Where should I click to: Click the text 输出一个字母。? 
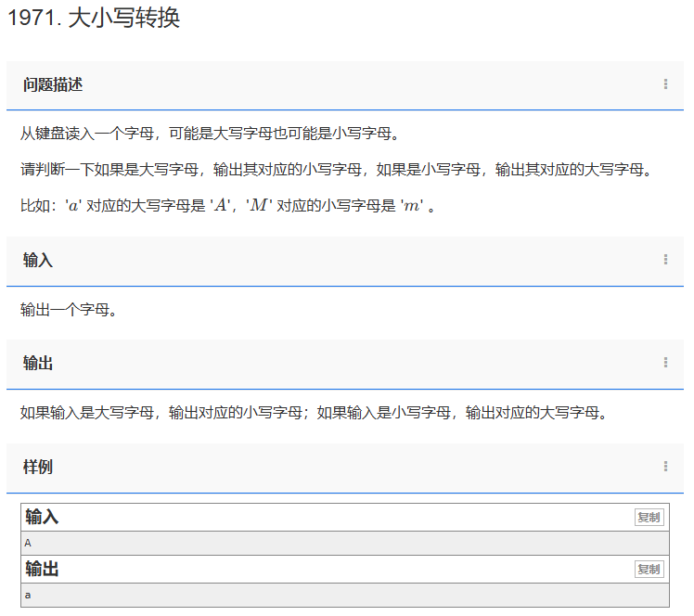pyautogui.click(x=69, y=310)
